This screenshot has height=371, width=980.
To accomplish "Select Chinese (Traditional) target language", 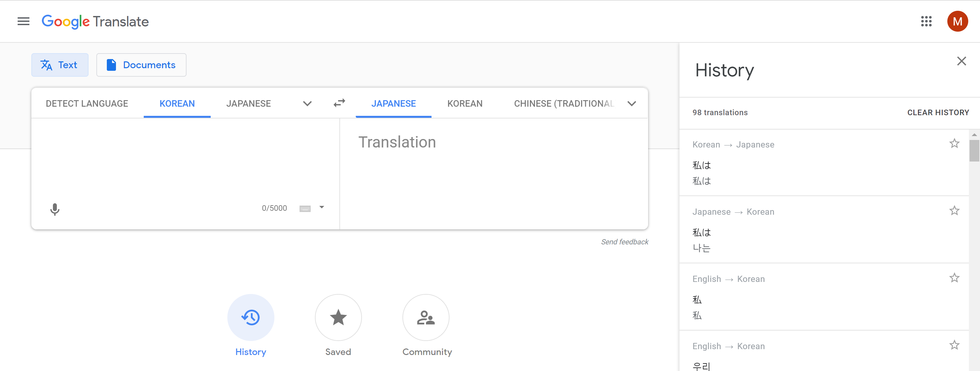I will pyautogui.click(x=563, y=103).
